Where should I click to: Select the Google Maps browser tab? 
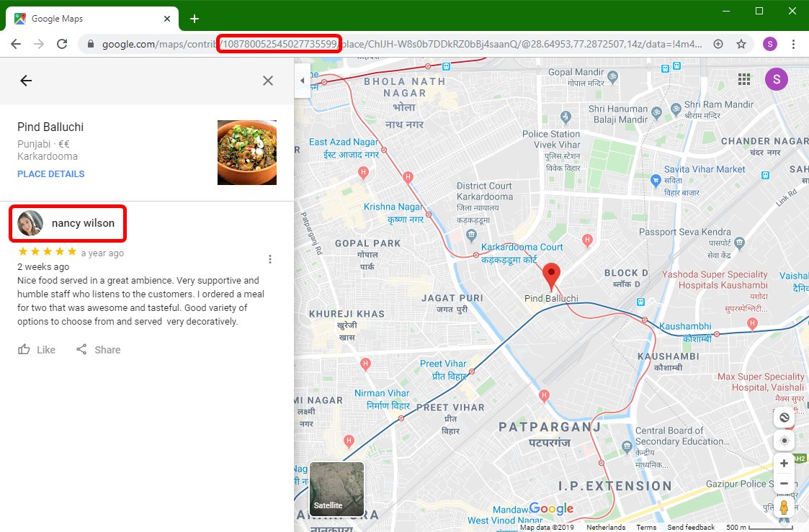93,19
